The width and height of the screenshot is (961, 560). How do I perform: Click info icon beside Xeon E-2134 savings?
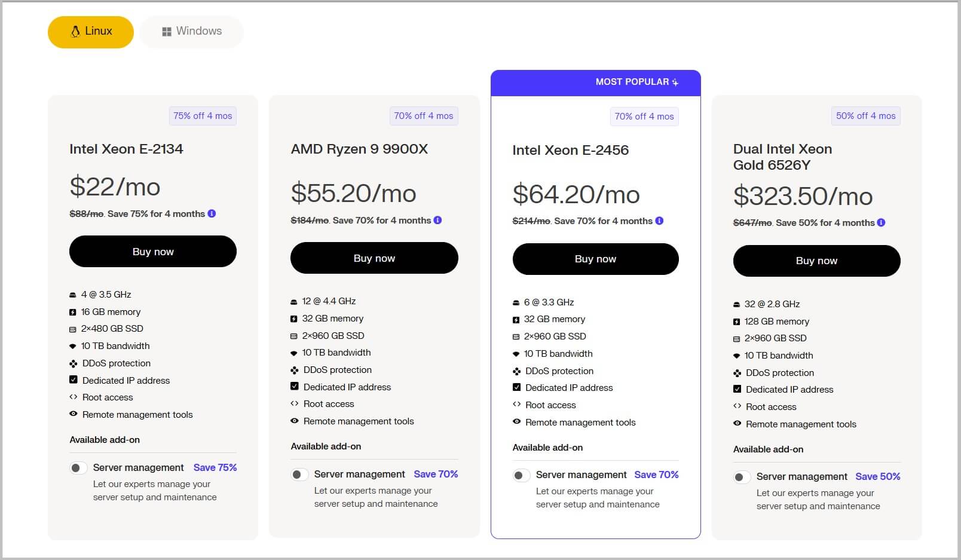tap(212, 213)
